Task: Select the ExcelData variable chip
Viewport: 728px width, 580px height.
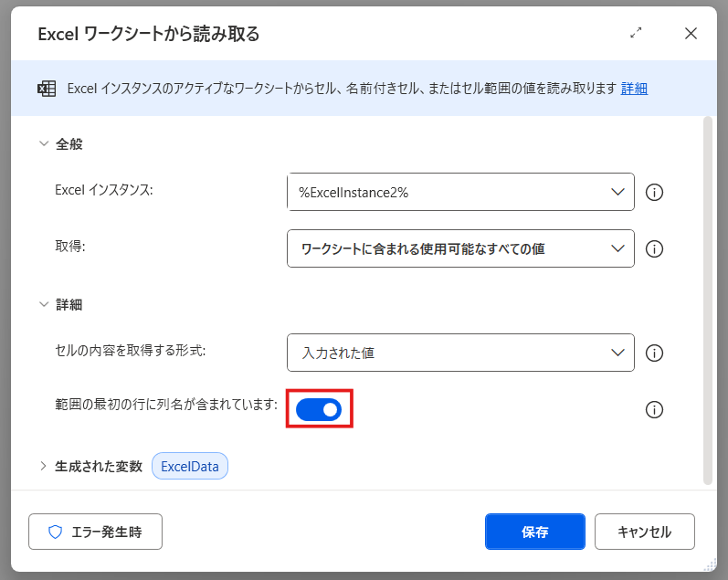Action: tap(190, 467)
